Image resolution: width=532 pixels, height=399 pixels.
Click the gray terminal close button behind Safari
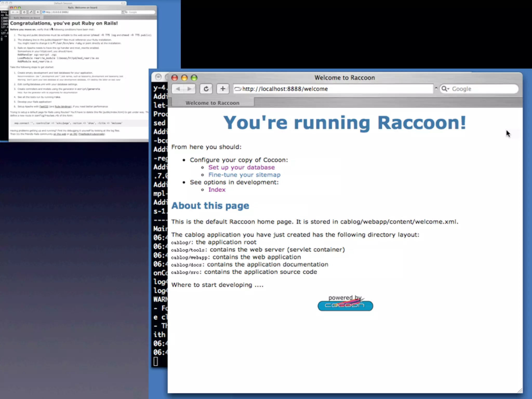(158, 77)
